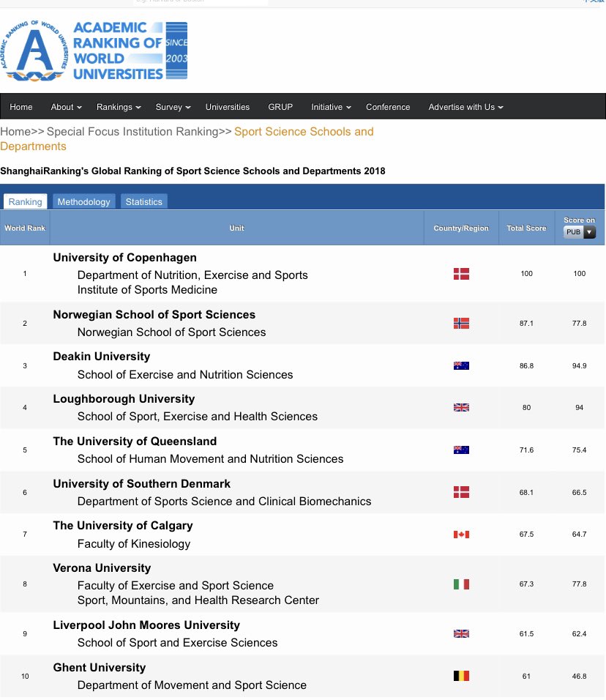The image size is (606, 700).
Task: Click Home breadcrumb link
Action: (15, 132)
